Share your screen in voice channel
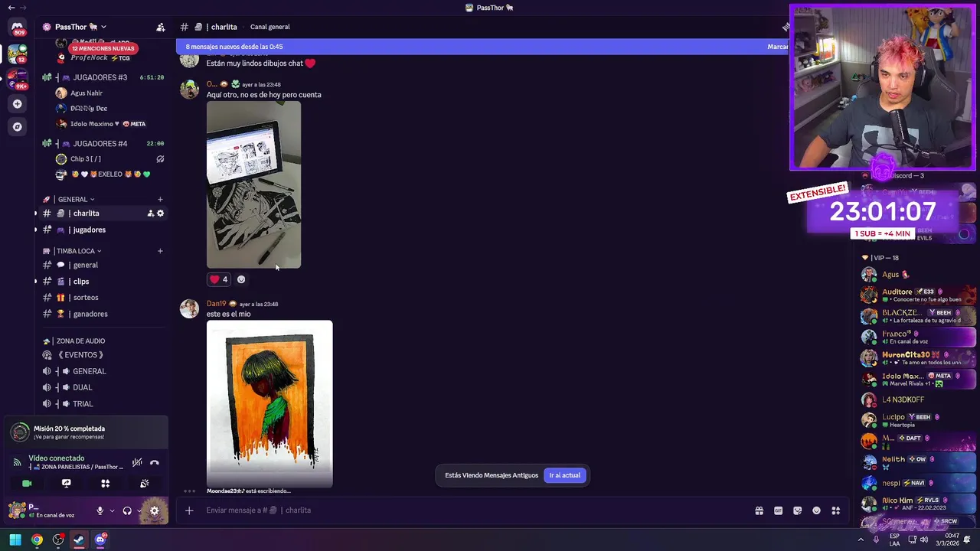The image size is (980, 551). (x=66, y=484)
